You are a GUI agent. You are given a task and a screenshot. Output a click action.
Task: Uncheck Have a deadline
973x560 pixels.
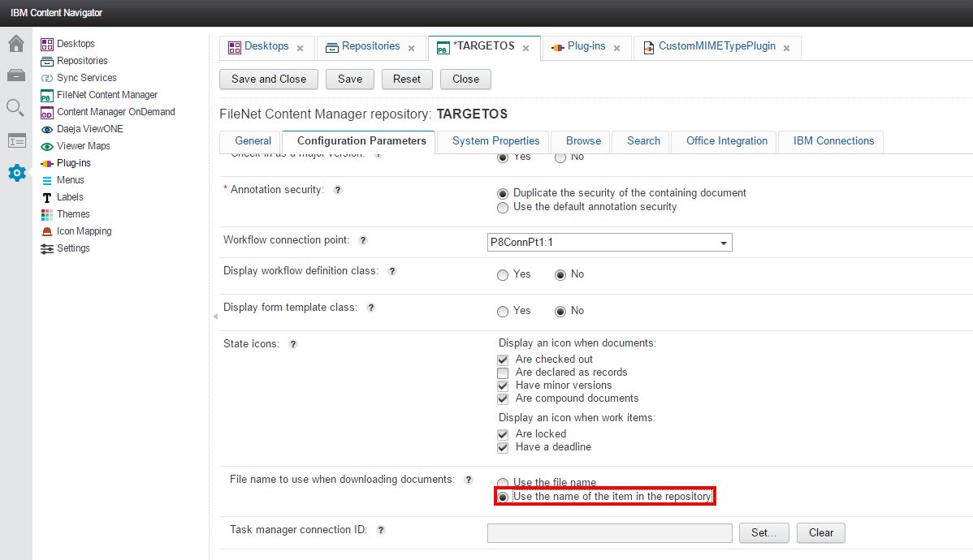click(x=503, y=447)
